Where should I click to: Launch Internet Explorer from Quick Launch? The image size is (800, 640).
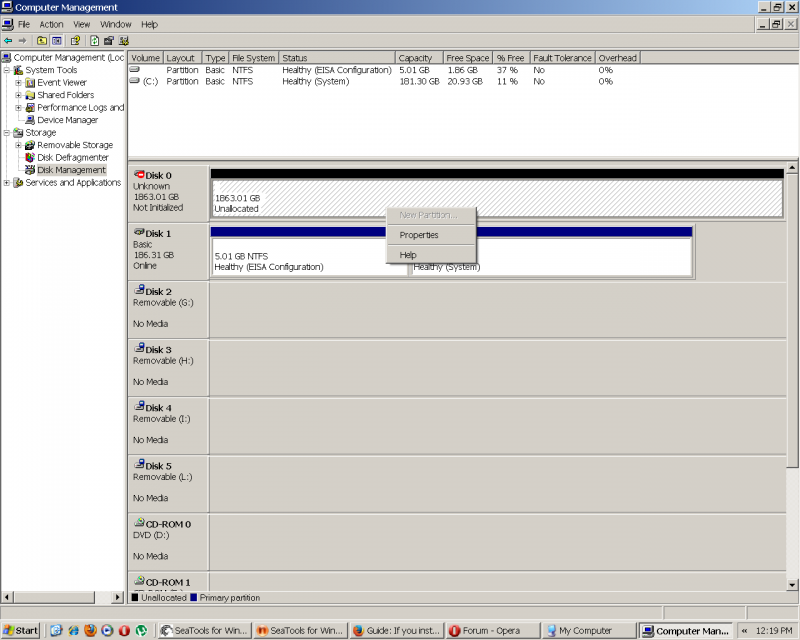(73, 630)
